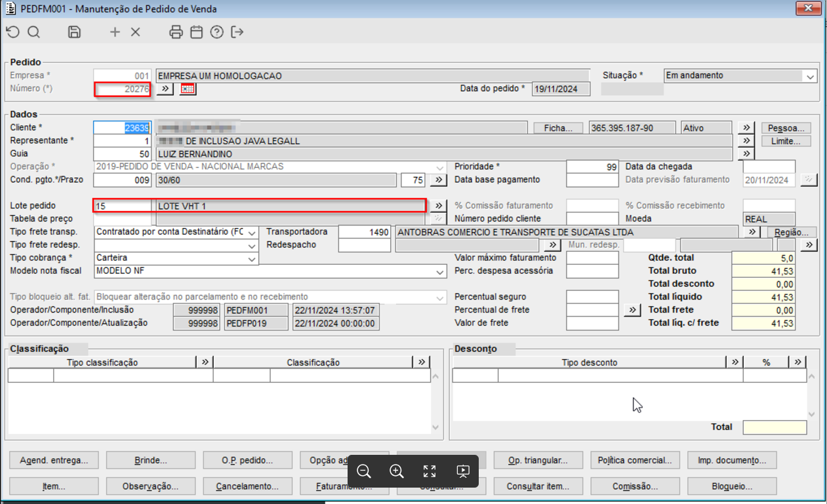
Task: Click the Imp. documento... button
Action: click(x=732, y=460)
